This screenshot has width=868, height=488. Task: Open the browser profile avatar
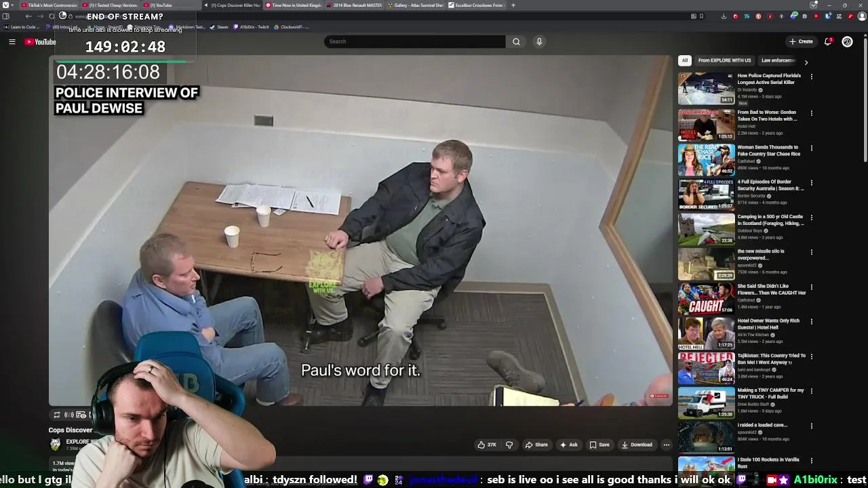tap(862, 16)
